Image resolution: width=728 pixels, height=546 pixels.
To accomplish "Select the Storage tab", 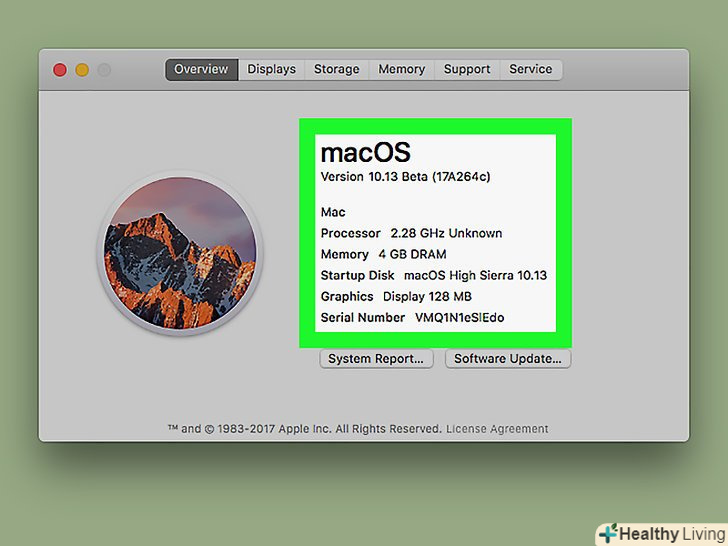I will (337, 69).
